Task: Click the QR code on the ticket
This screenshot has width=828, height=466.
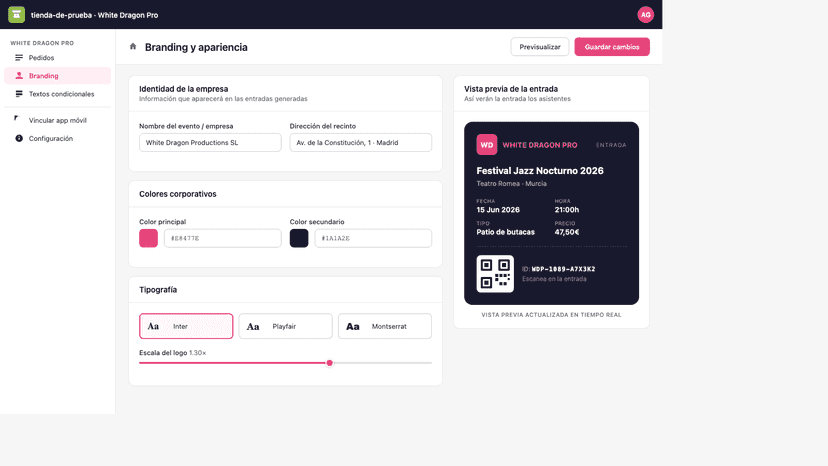Action: pyautogui.click(x=495, y=274)
